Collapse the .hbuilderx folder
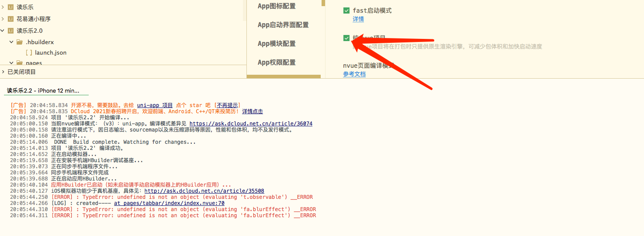Viewport: 644px width, 236px height. pyautogui.click(x=11, y=42)
